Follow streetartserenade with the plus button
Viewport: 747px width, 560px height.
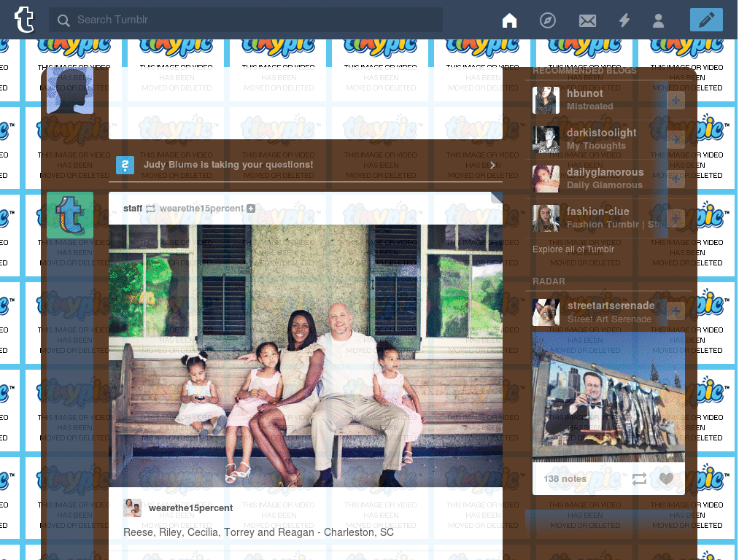(x=676, y=311)
